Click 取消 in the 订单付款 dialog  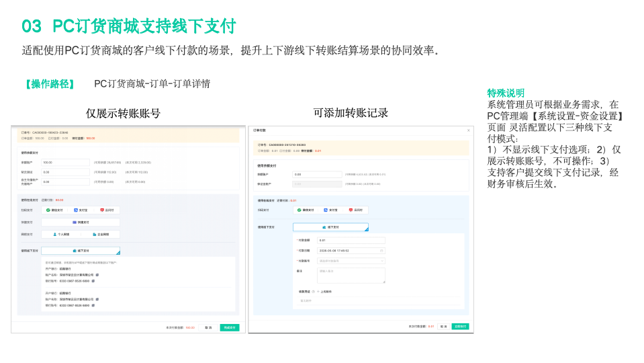pos(444,327)
